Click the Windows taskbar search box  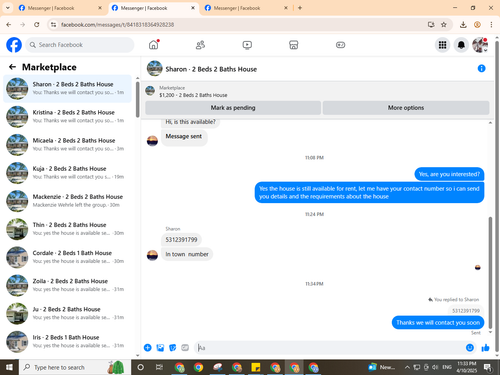click(x=75, y=367)
